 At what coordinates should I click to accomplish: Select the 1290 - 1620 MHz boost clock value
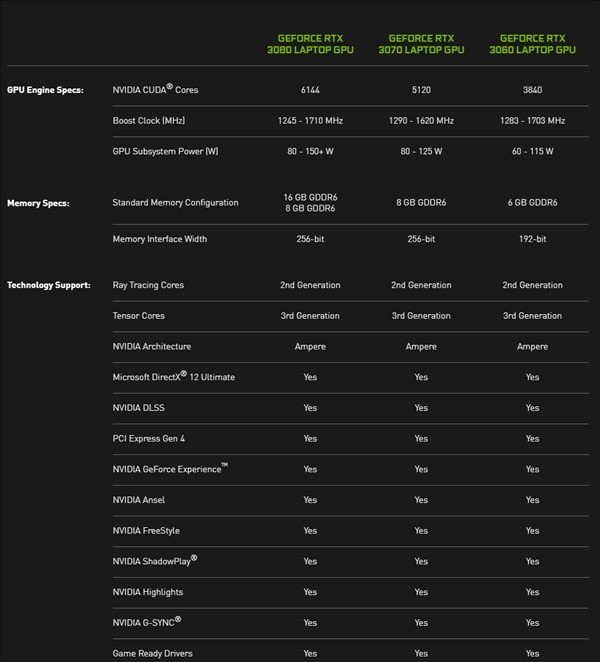[x=421, y=121]
